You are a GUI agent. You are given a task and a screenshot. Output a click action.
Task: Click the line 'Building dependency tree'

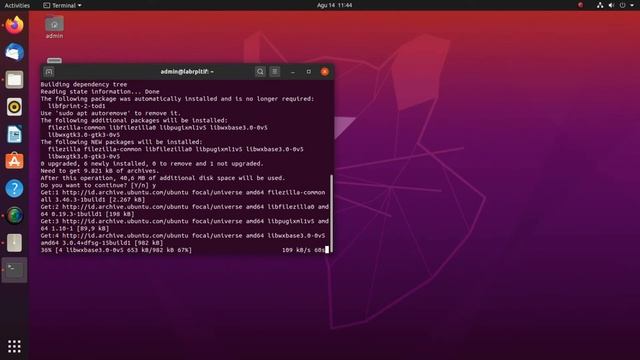[84, 84]
